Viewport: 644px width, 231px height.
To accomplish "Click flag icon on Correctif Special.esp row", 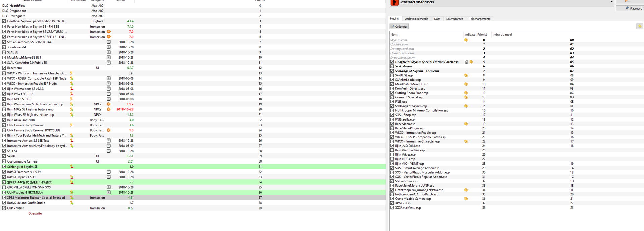I will [x=466, y=97].
